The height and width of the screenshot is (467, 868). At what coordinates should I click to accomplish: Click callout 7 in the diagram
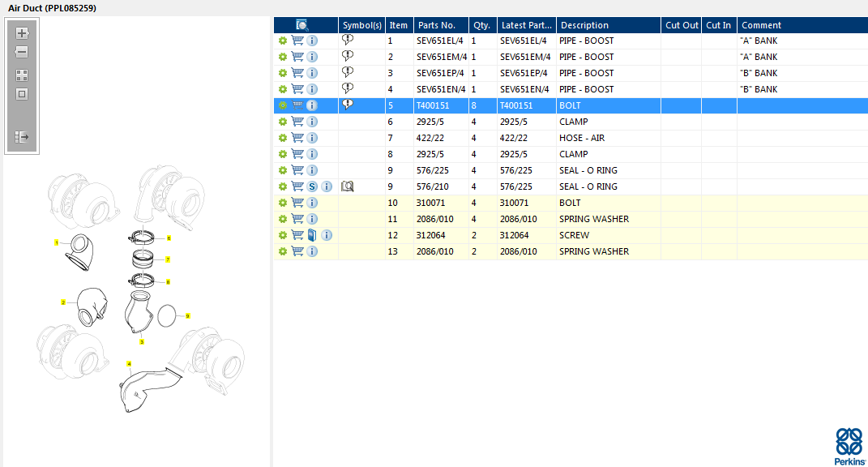[x=168, y=259]
